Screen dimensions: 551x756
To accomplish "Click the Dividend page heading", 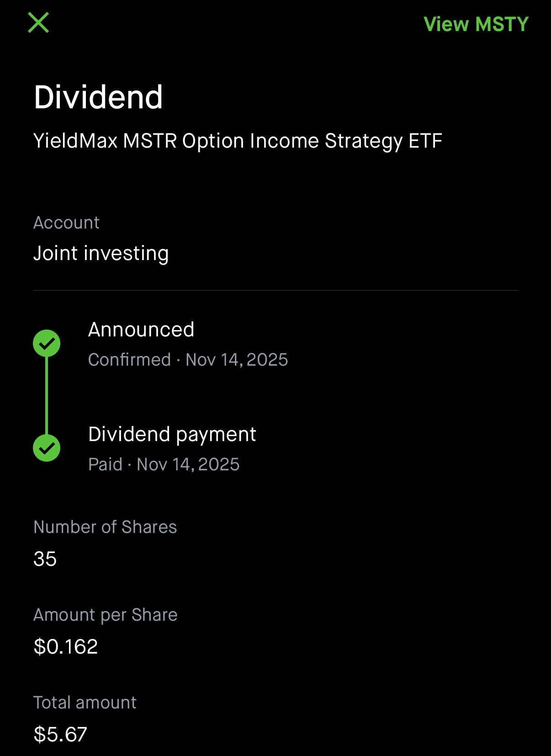I will click(x=98, y=97).
